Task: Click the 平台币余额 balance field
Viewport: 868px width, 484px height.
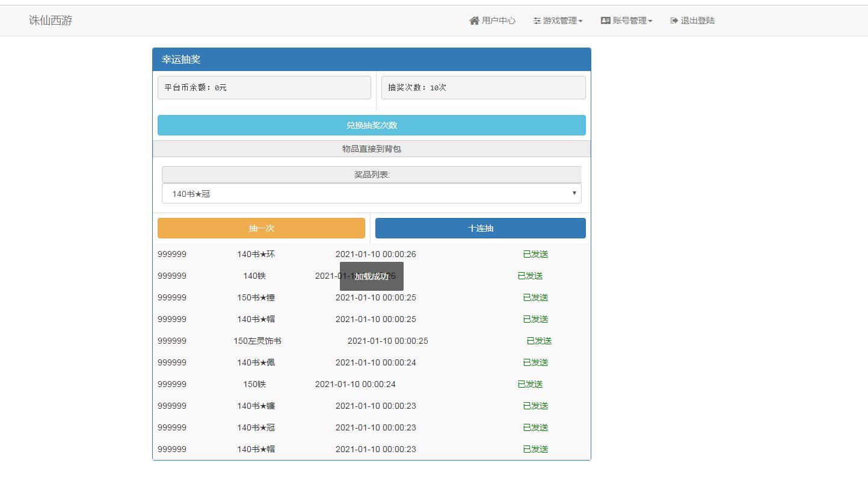Action: [x=264, y=87]
